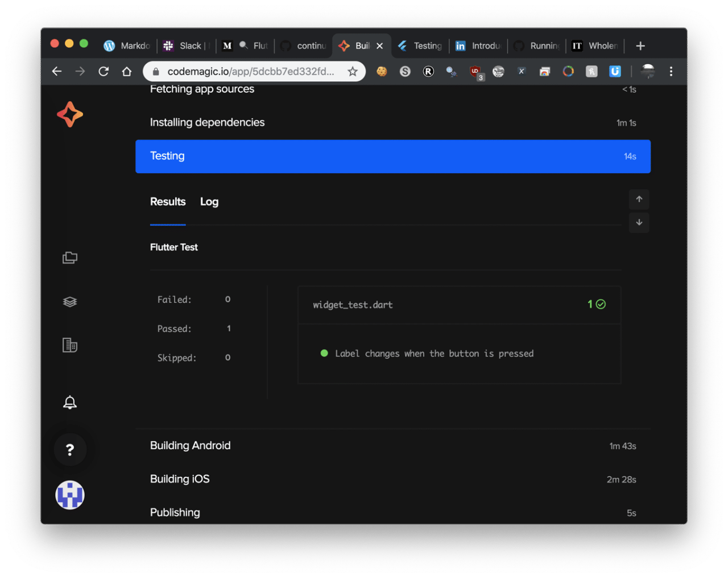Reload the page

click(x=104, y=71)
